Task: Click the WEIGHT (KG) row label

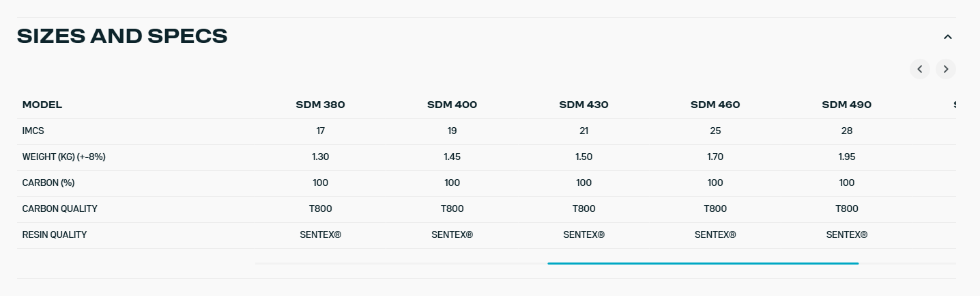Action: coord(63,157)
